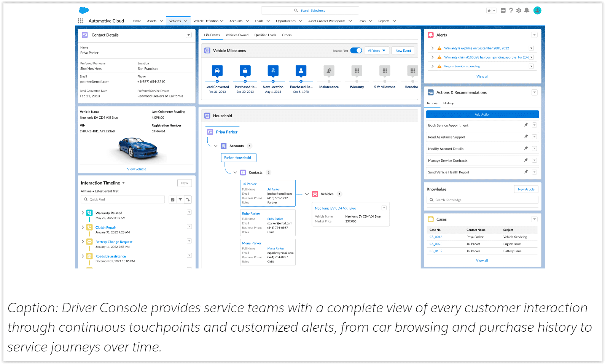Select the milestone icon dated Sep 5, 1990
Screen dimensions: 605x364
click(301, 70)
